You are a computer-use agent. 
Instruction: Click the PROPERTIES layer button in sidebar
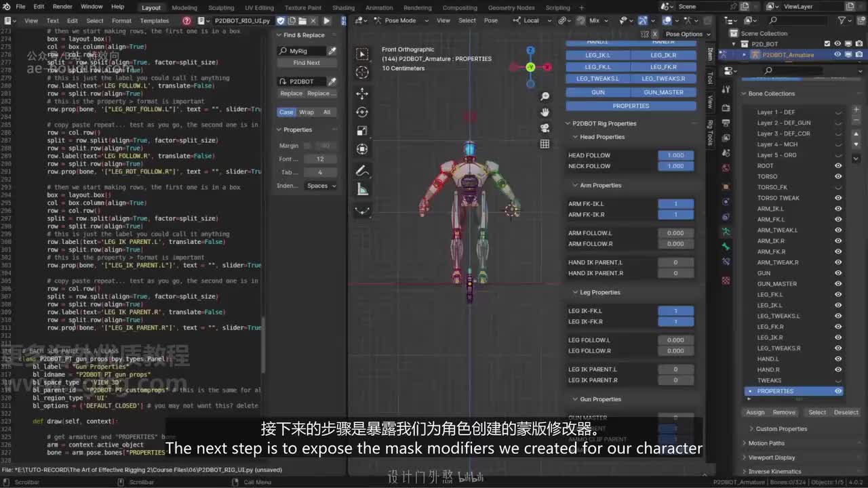click(631, 106)
